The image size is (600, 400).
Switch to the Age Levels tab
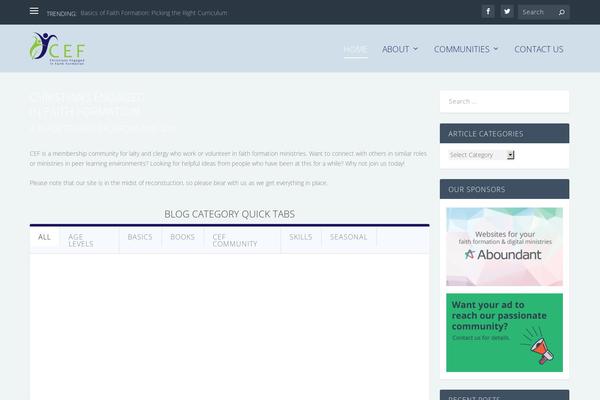pos(89,240)
